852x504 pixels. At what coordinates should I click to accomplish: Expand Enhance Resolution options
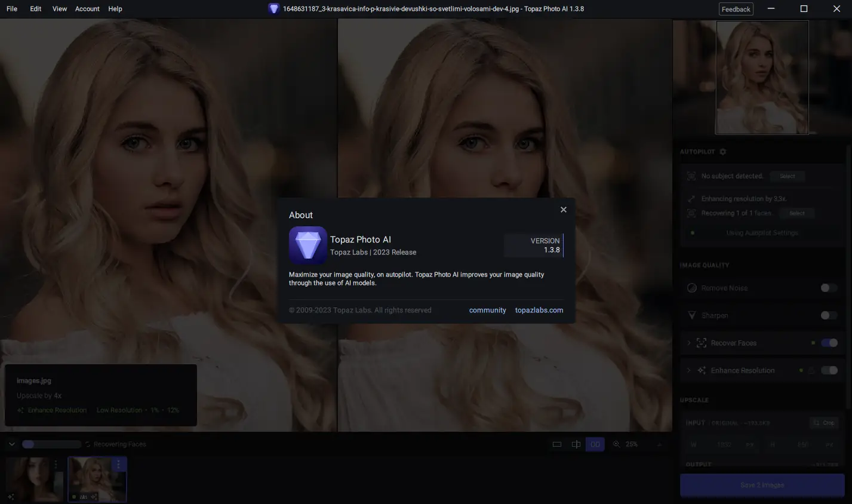(688, 370)
